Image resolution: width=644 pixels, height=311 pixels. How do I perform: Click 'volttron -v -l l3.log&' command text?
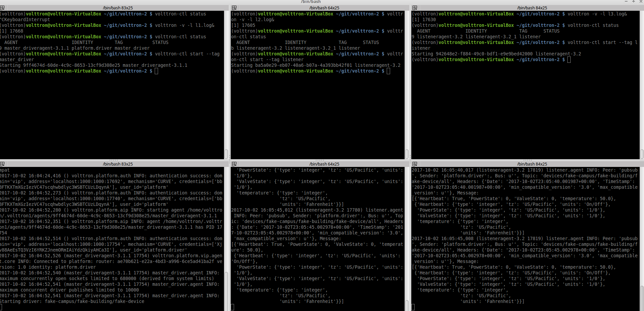[597, 14]
